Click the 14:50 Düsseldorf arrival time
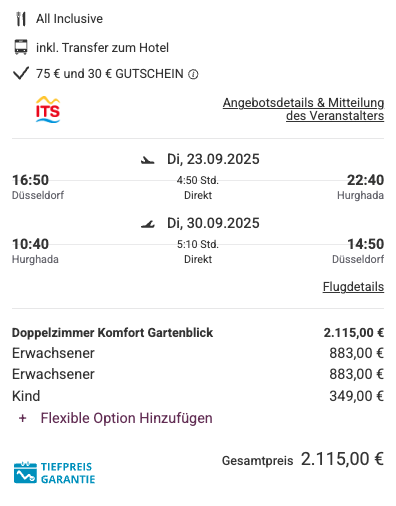Screen dimensions: 396x506 point(366,244)
